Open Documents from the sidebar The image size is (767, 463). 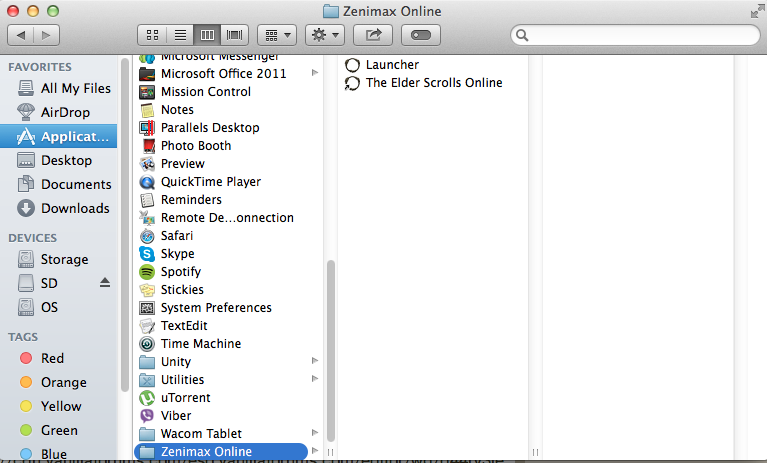click(x=59, y=184)
